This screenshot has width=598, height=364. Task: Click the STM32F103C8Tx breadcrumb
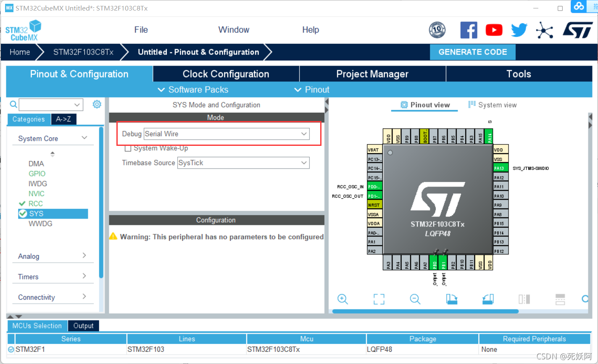83,52
